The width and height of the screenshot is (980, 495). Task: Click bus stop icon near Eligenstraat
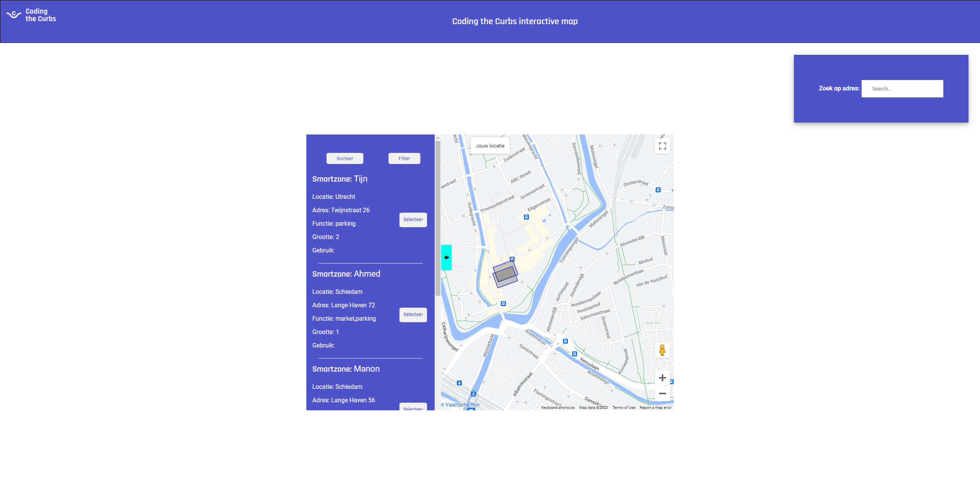526,217
